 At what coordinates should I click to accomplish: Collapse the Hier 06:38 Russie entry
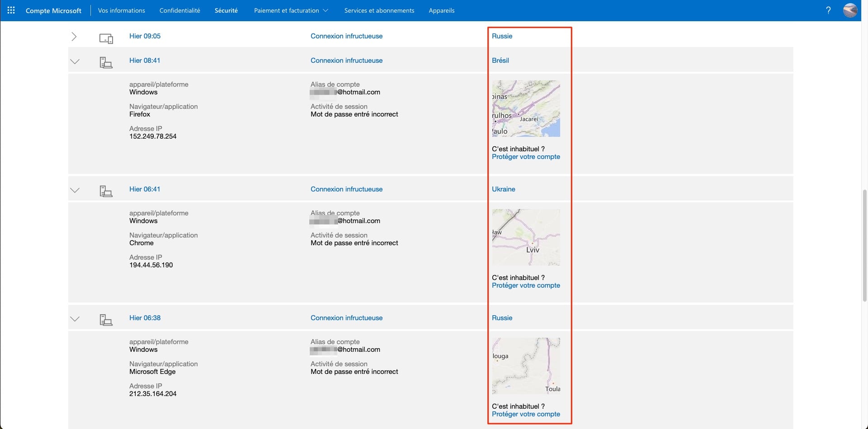75,319
